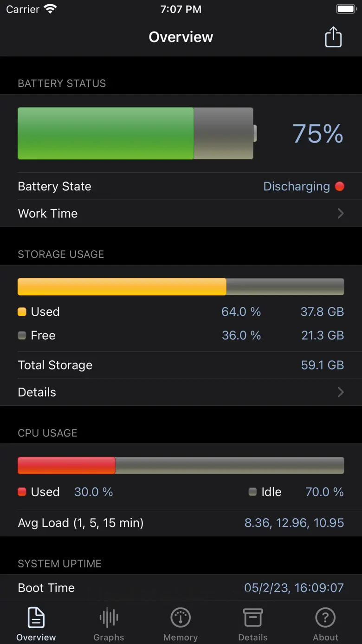Open the About question mark icon
Image resolution: width=362 pixels, height=644 pixels.
coord(325,618)
